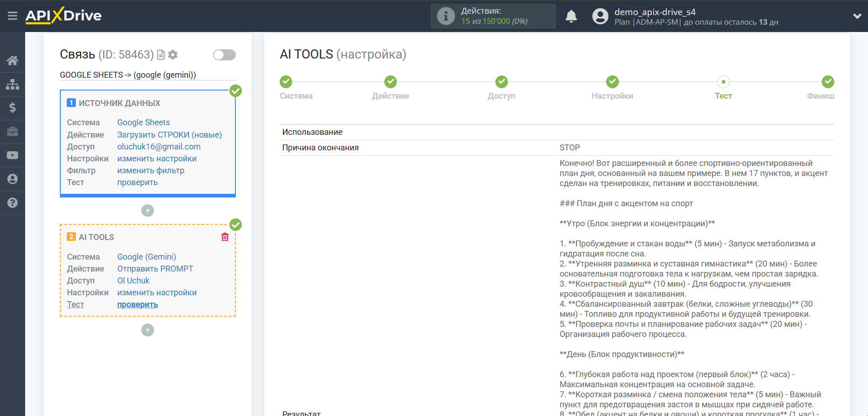Go to the Система step
This screenshot has width=868, height=416.
[x=286, y=82]
